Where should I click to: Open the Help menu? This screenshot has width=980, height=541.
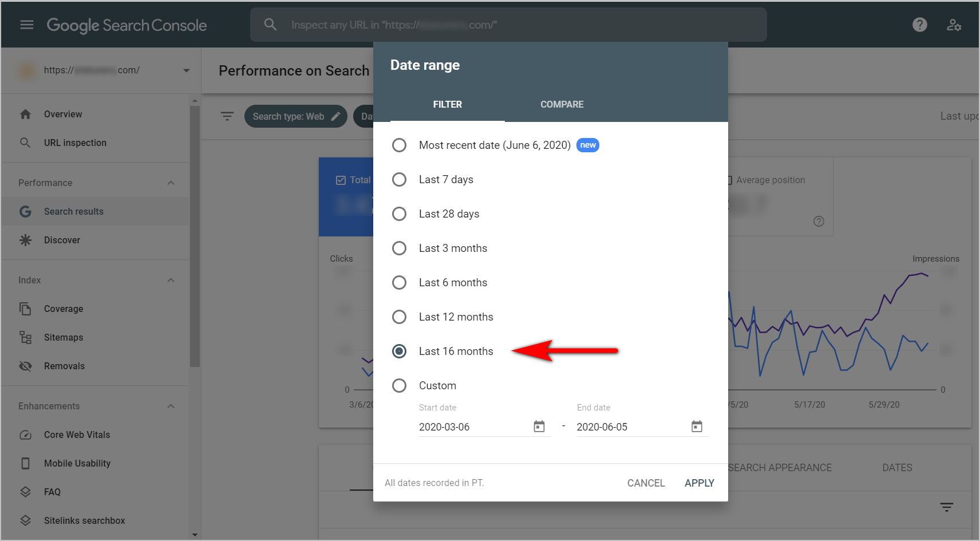(919, 24)
